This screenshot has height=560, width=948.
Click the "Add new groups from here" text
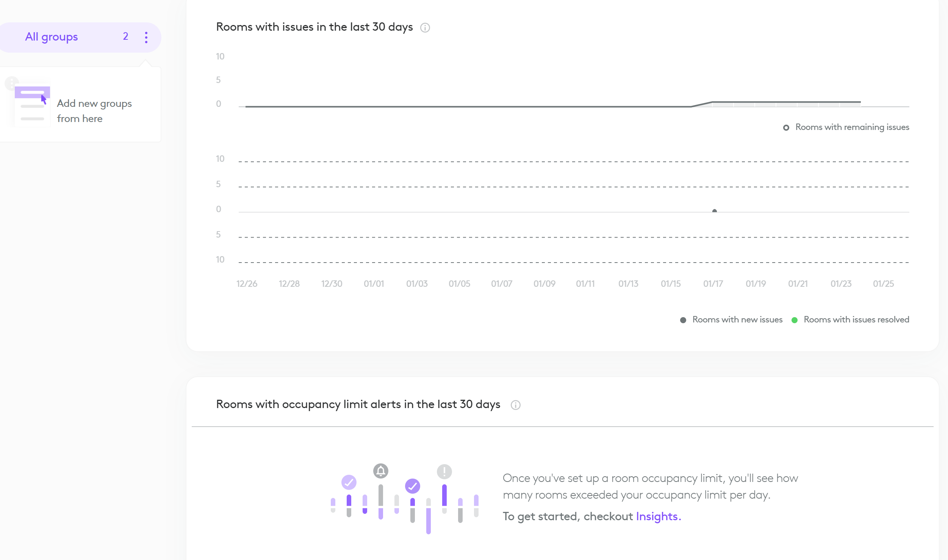(94, 111)
